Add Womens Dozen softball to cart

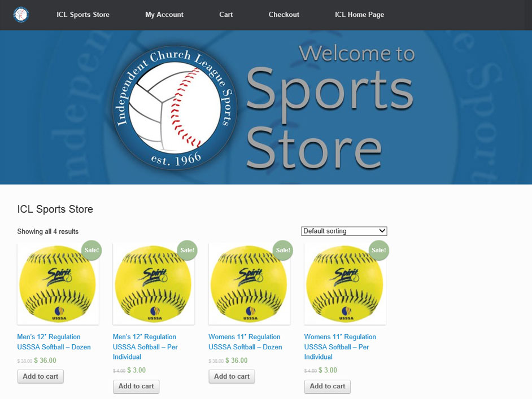coord(232,376)
